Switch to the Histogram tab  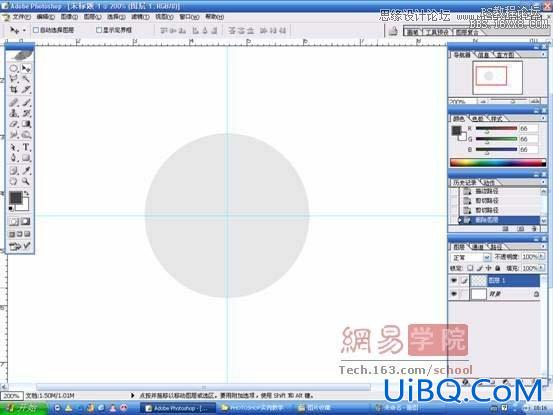505,55
